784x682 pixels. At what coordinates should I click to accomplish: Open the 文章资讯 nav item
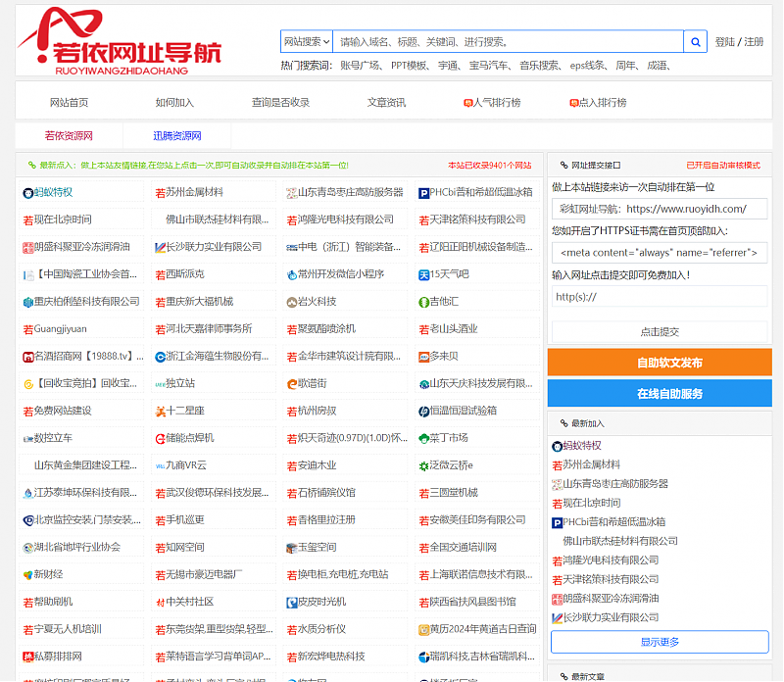[386, 103]
